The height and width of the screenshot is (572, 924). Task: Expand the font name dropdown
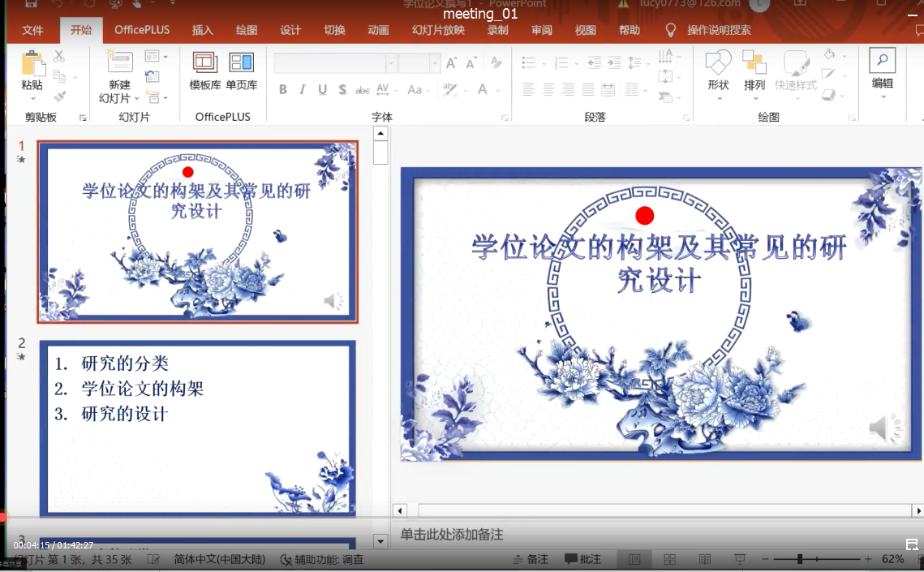391,63
